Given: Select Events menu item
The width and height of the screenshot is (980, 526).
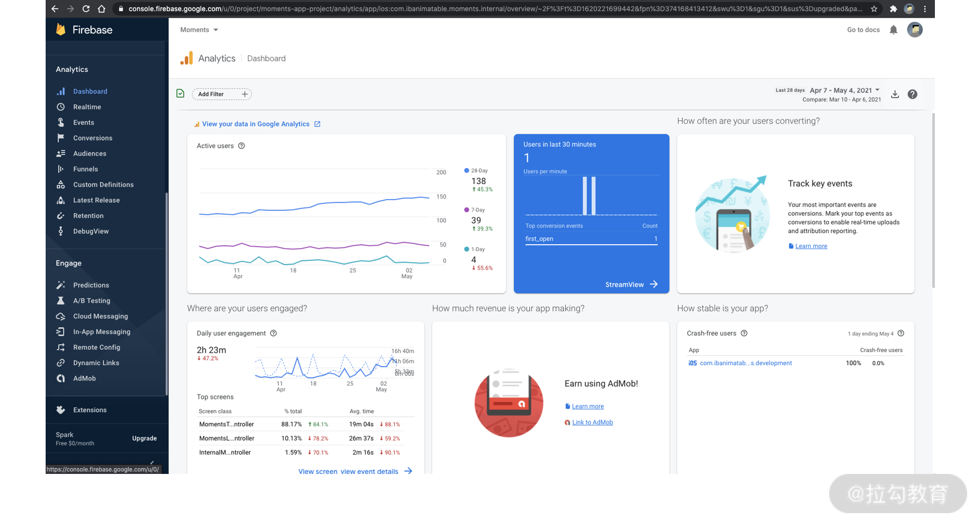Looking at the screenshot, I should point(84,122).
